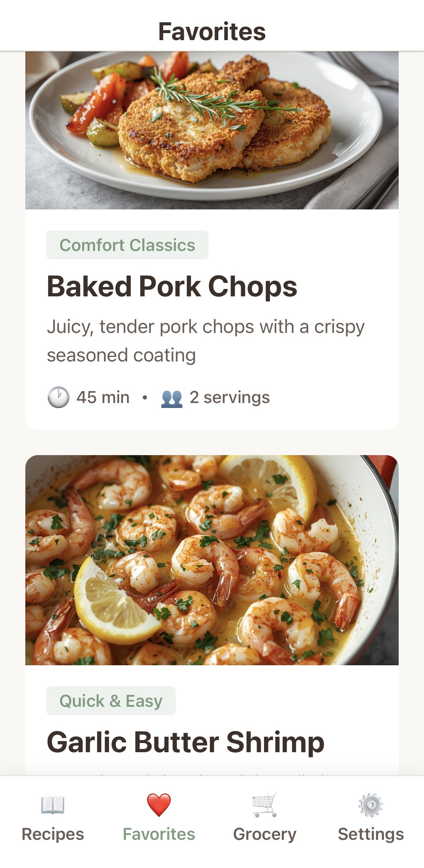Tap the Comfort Classics category tag

coord(127,245)
